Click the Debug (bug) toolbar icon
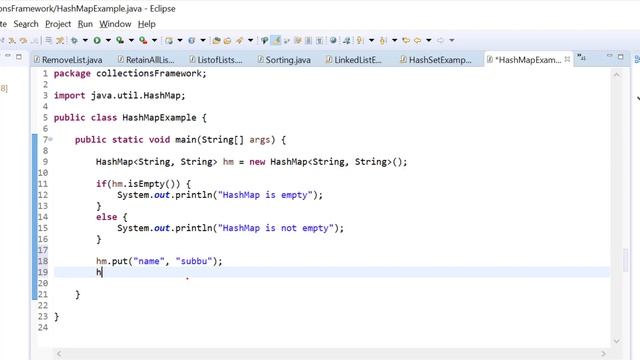This screenshot has height=360, width=640. [x=74, y=40]
